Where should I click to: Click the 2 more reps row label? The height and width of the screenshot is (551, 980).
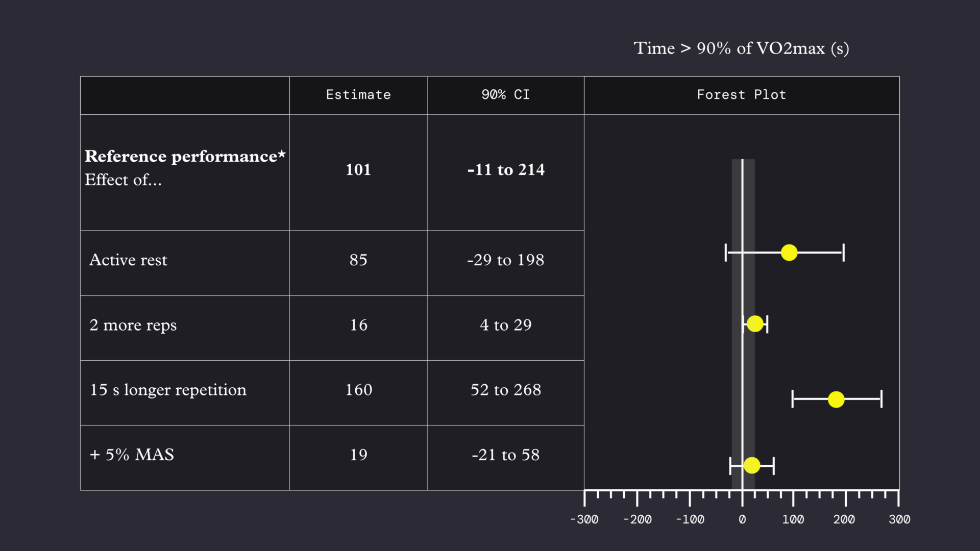[133, 325]
